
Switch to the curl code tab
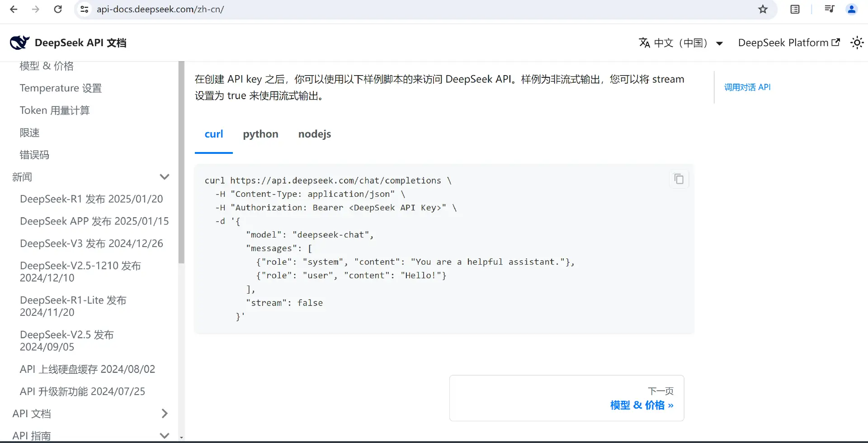[x=214, y=134]
